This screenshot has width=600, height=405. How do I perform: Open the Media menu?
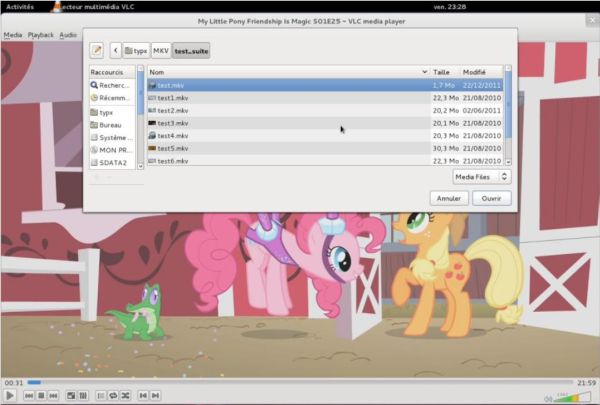12,35
